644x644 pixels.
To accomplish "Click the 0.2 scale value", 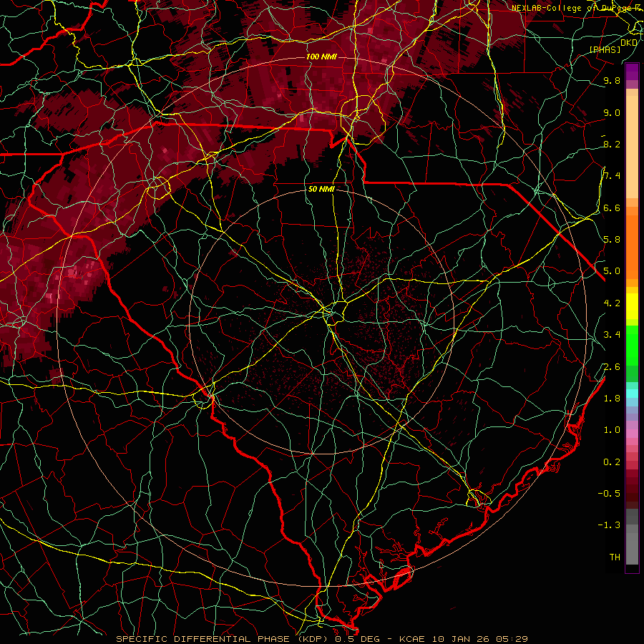I will click(612, 462).
